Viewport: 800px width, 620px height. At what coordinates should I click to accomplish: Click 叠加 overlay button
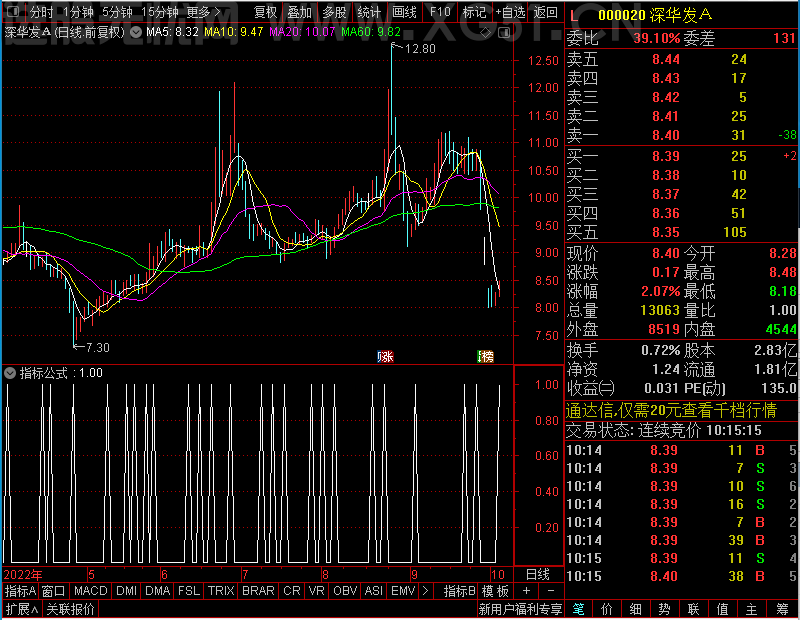tap(299, 12)
